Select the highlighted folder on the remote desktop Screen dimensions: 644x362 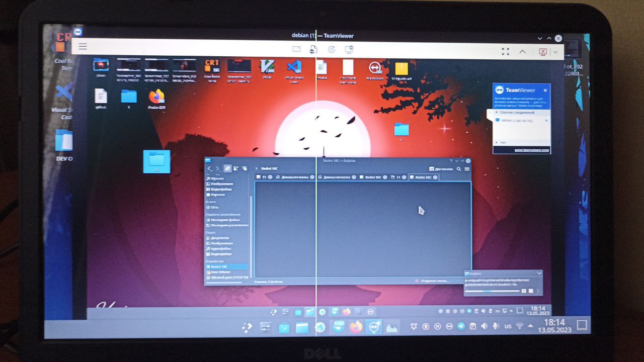pos(156,161)
